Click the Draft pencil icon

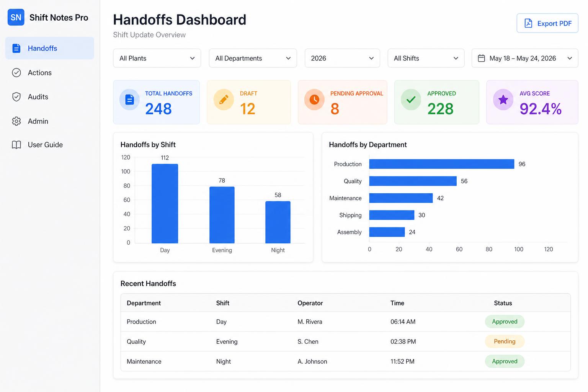224,100
